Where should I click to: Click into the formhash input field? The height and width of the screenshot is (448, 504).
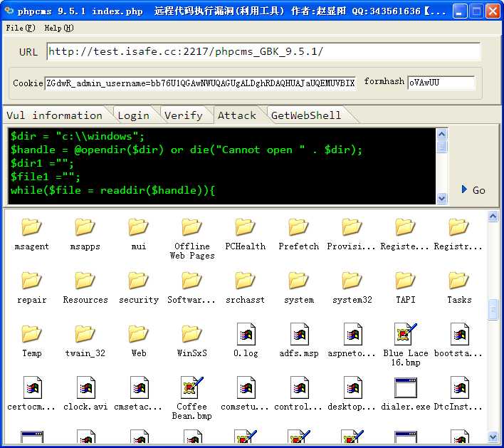pos(441,83)
